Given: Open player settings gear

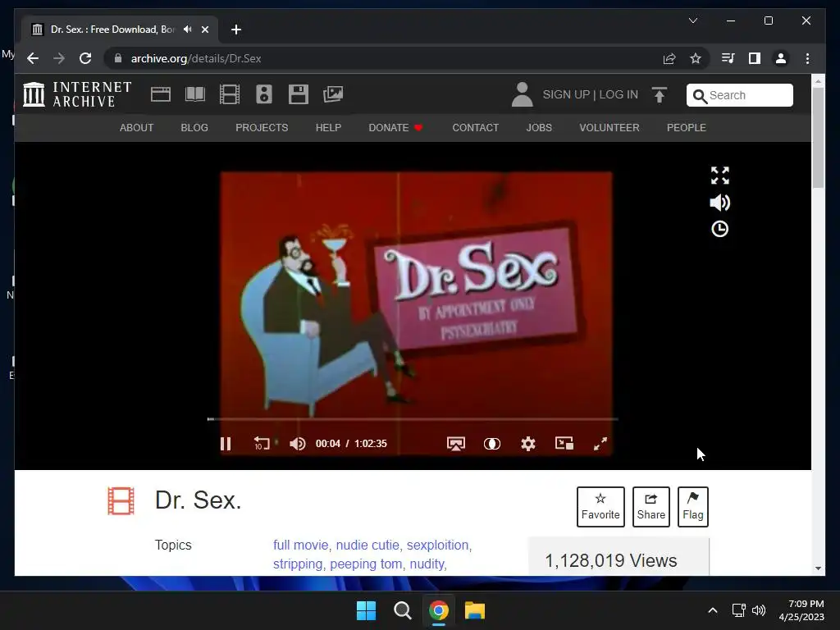Looking at the screenshot, I should (x=528, y=444).
